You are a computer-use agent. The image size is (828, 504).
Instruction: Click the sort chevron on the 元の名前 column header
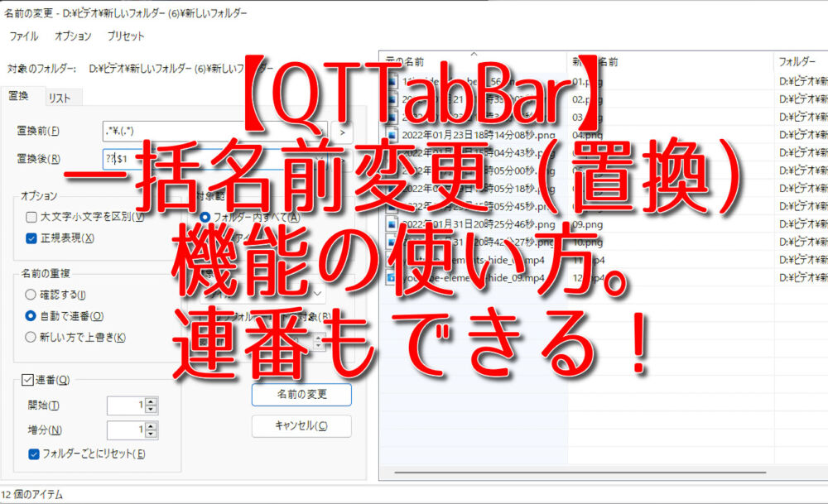(x=471, y=56)
